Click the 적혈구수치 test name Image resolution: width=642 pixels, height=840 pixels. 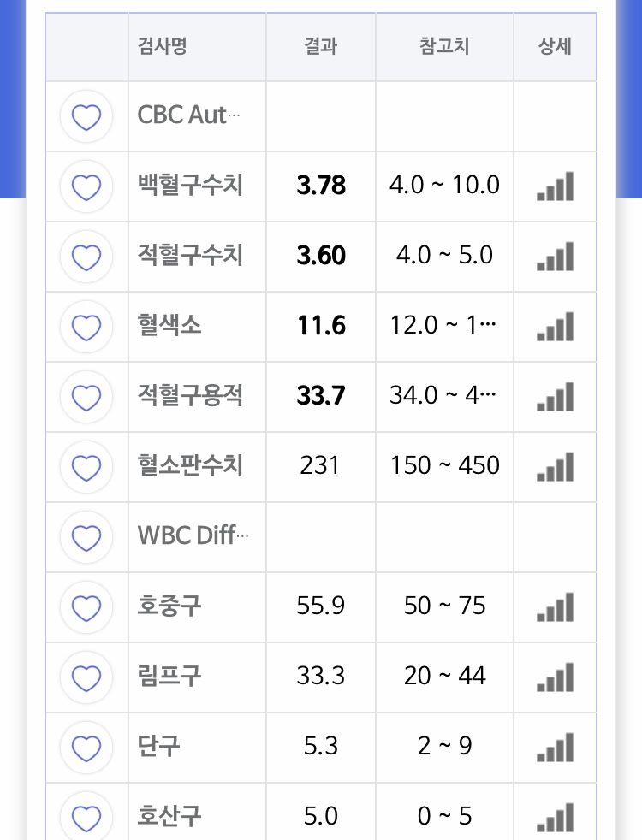point(190,256)
